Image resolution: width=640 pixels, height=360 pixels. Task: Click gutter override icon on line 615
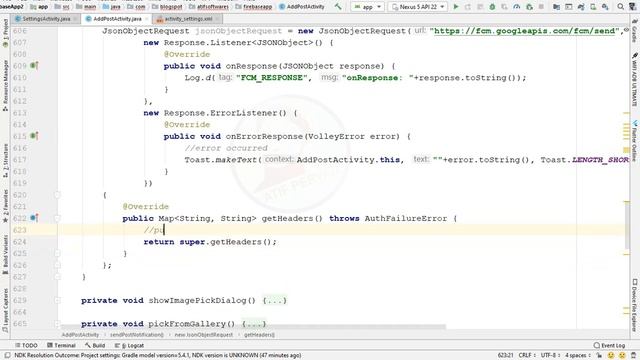[34, 136]
